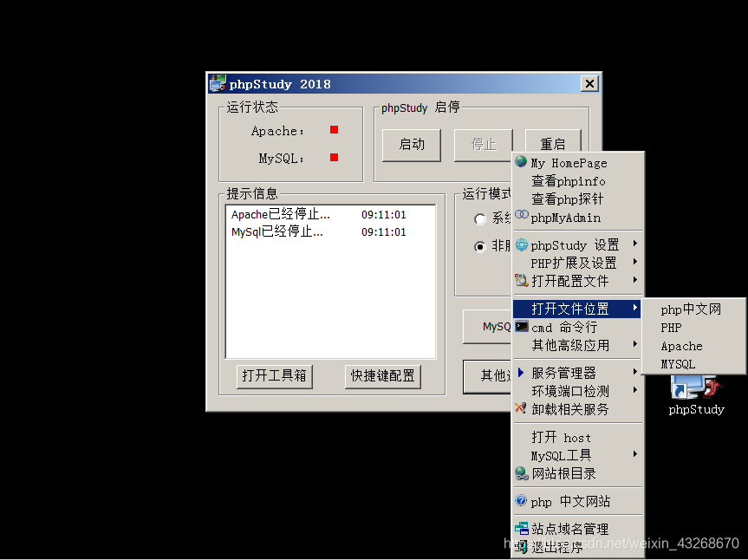Click the phpMyAdmin rings icon
748x560 pixels.
(x=522, y=215)
